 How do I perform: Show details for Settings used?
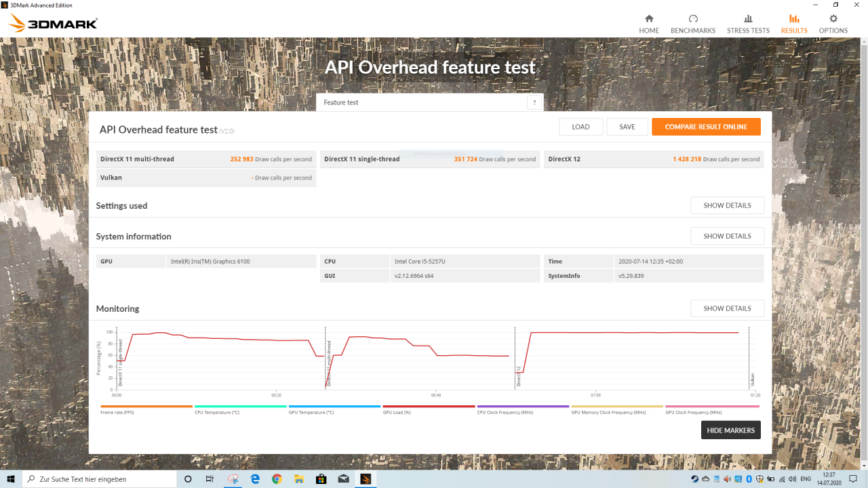727,205
